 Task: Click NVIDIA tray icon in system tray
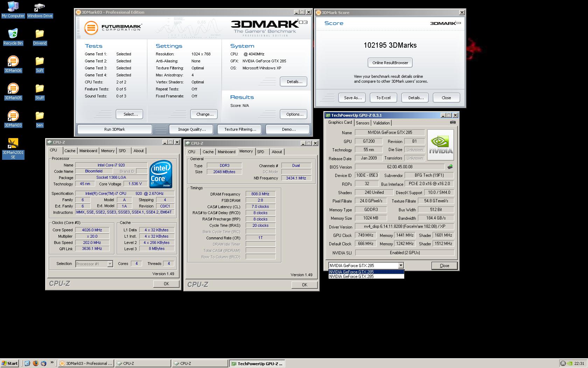tap(570, 363)
